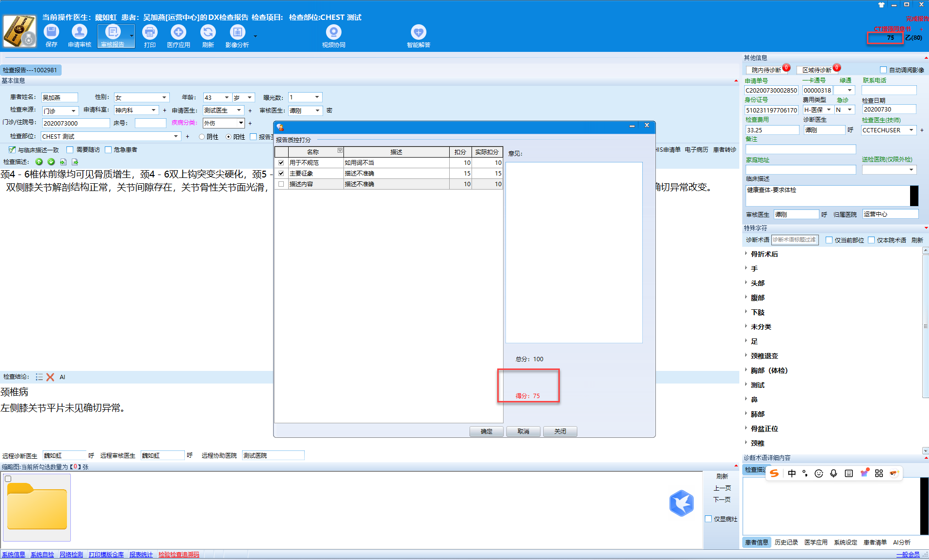Screen dimensions: 929x560
Task: Switch to the AI分析 tab
Action: click(901, 542)
